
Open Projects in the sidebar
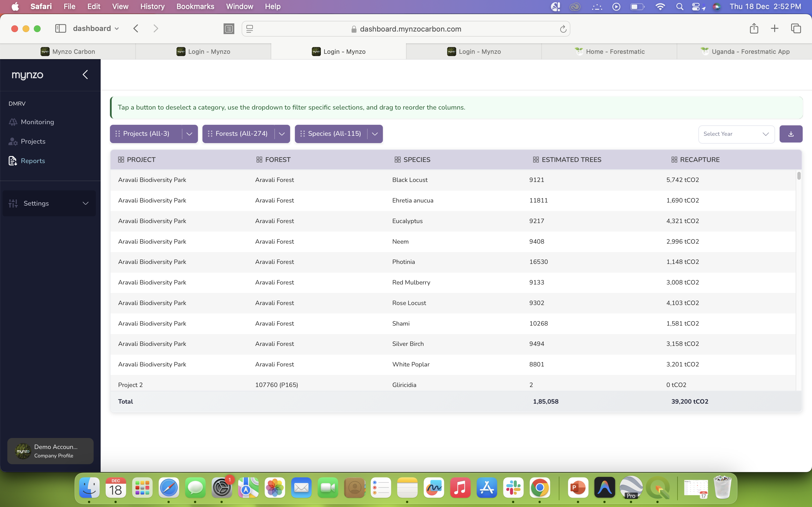tap(32, 141)
